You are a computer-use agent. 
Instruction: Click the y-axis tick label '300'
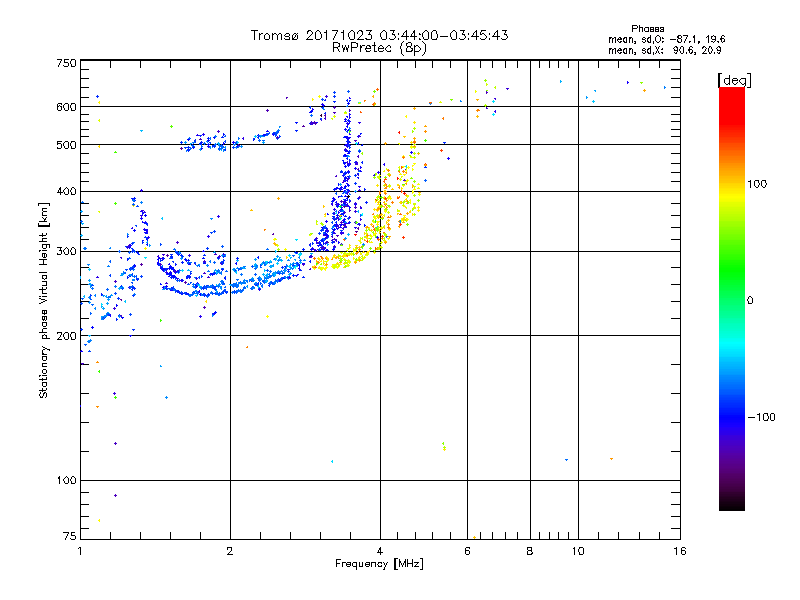(x=66, y=251)
